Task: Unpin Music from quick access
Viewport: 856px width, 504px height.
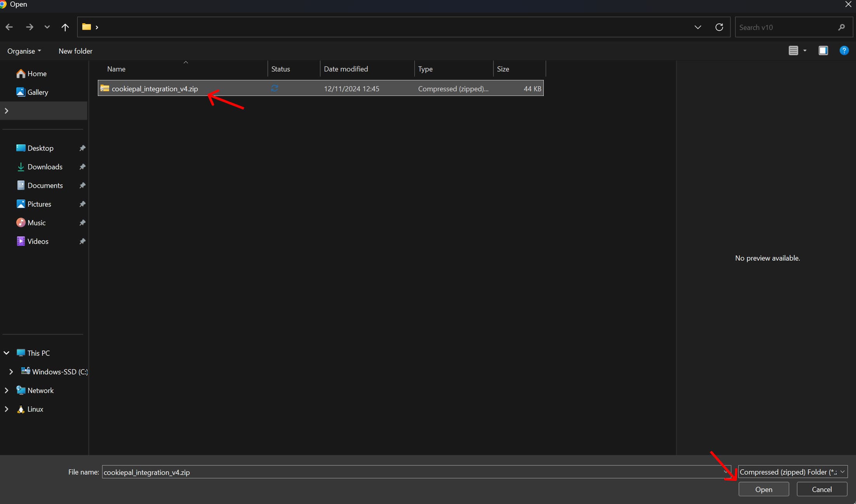Action: point(82,222)
